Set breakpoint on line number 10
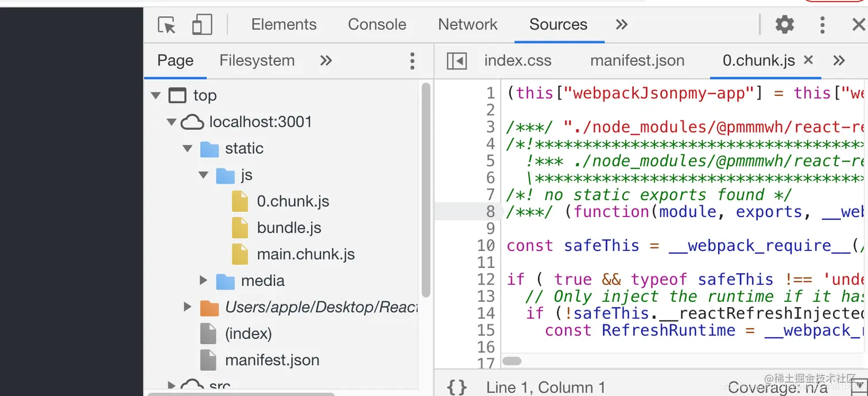 pos(486,246)
